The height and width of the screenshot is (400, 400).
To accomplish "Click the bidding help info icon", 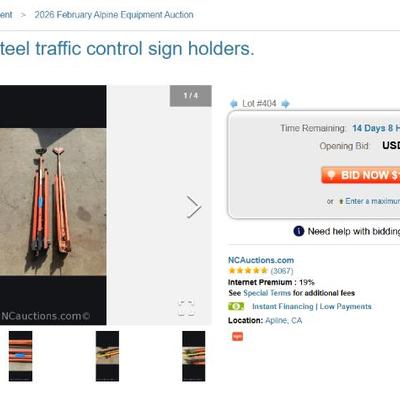I will point(299,231).
